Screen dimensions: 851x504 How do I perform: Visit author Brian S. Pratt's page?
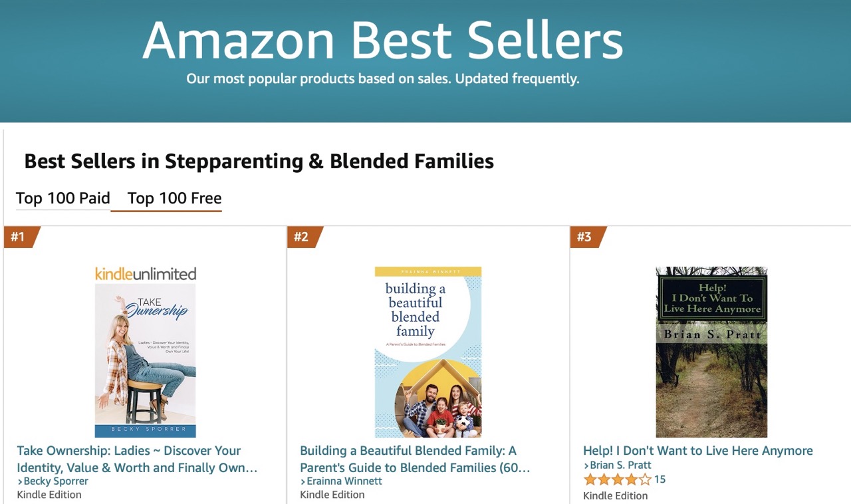(621, 465)
